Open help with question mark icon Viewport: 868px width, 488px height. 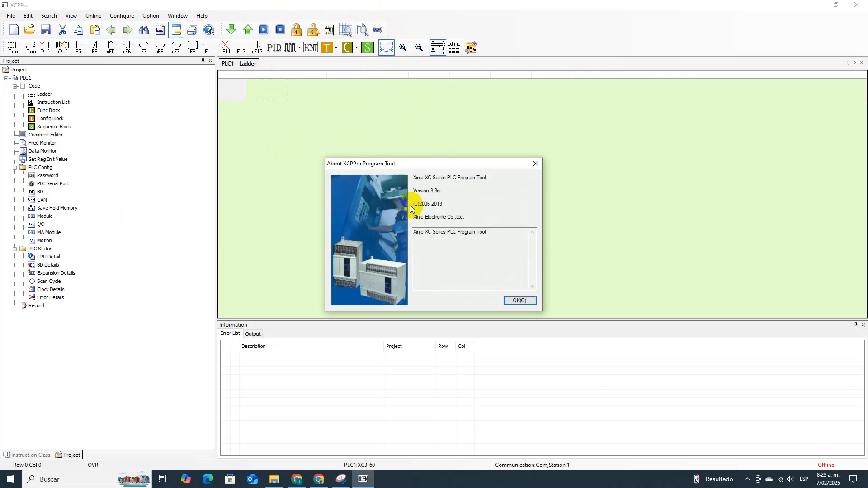pos(209,30)
